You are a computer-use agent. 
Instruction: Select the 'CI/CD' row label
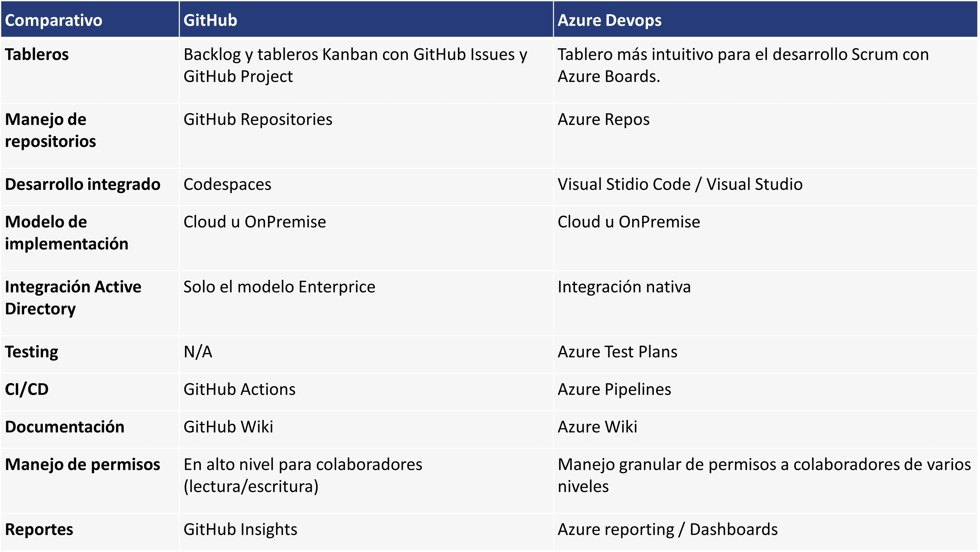point(90,392)
